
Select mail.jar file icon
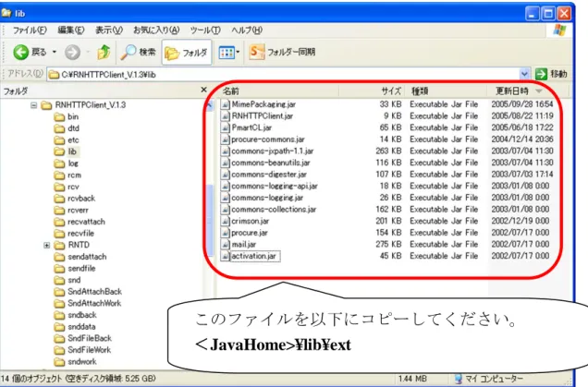[225, 244]
